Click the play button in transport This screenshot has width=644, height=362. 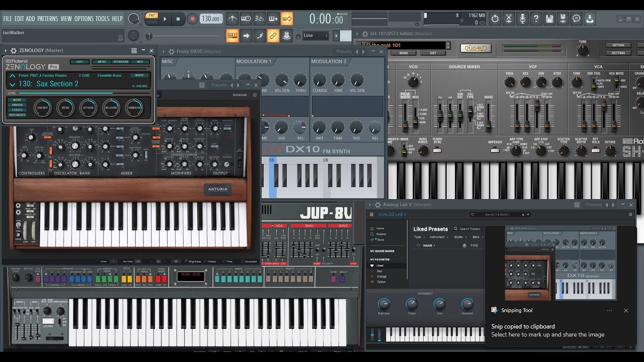(165, 19)
